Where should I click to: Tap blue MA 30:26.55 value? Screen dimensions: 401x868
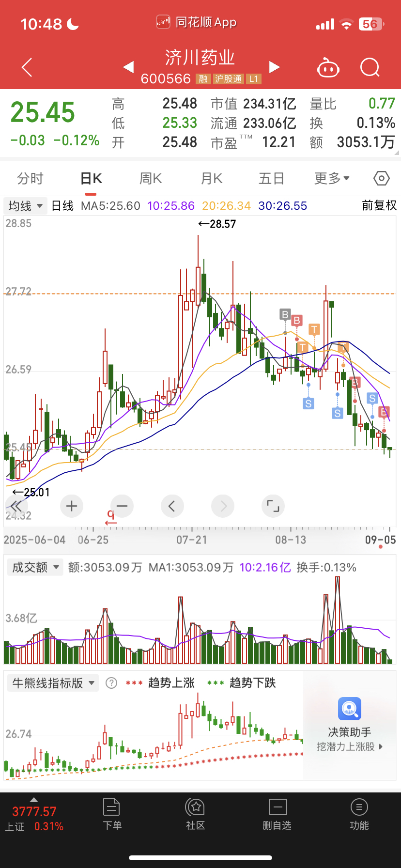pos(283,206)
